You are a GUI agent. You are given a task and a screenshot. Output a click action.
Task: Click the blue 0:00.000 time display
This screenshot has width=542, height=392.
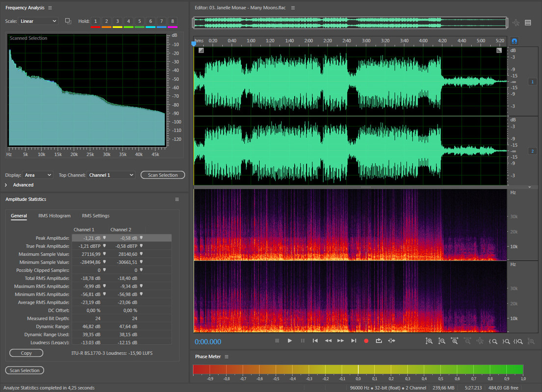tap(208, 342)
